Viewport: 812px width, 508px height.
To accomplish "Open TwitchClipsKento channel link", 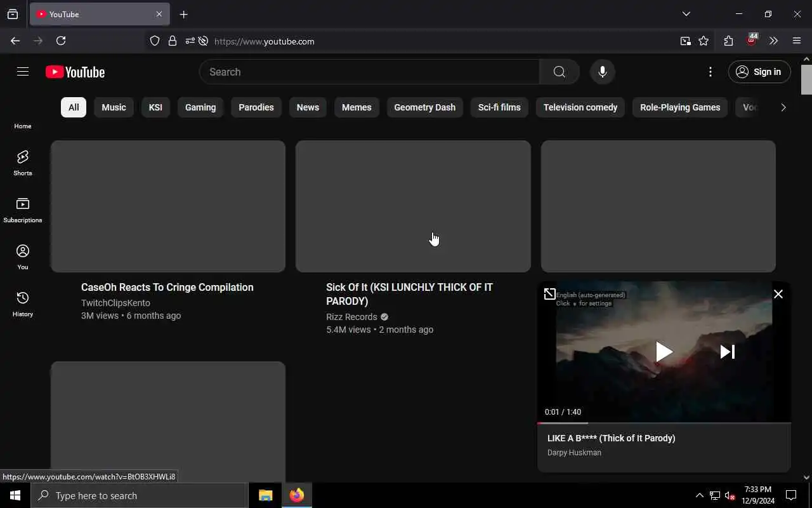I will 115,303.
